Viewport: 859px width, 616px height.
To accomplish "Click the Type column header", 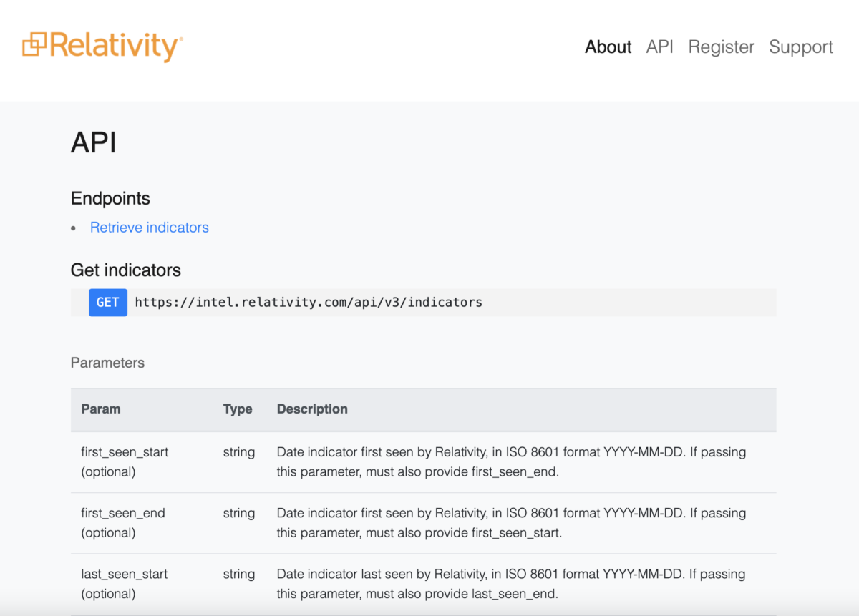I will pos(238,409).
